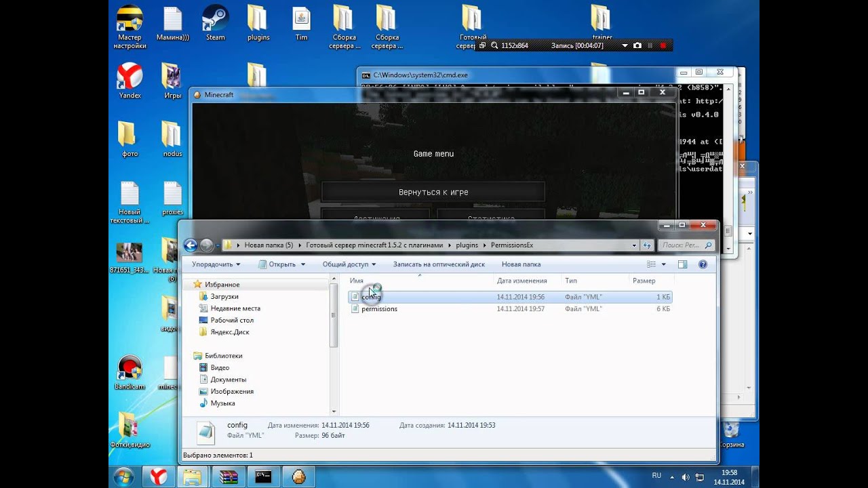Click the volume speaker tray icon

(x=685, y=477)
